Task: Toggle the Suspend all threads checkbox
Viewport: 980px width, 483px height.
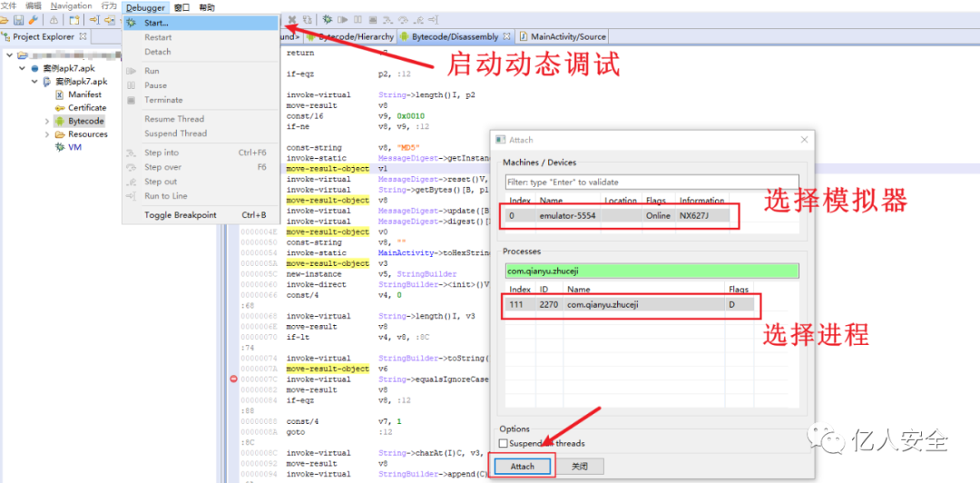Action: tap(503, 444)
